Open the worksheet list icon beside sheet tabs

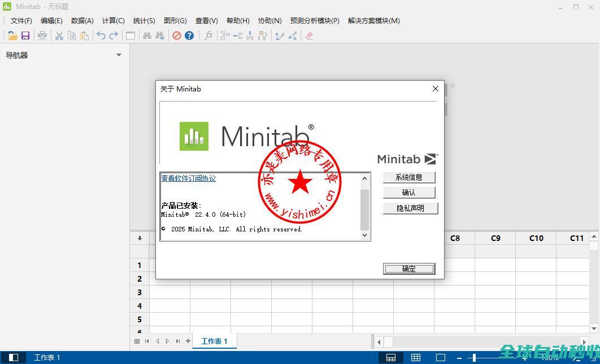(x=137, y=341)
